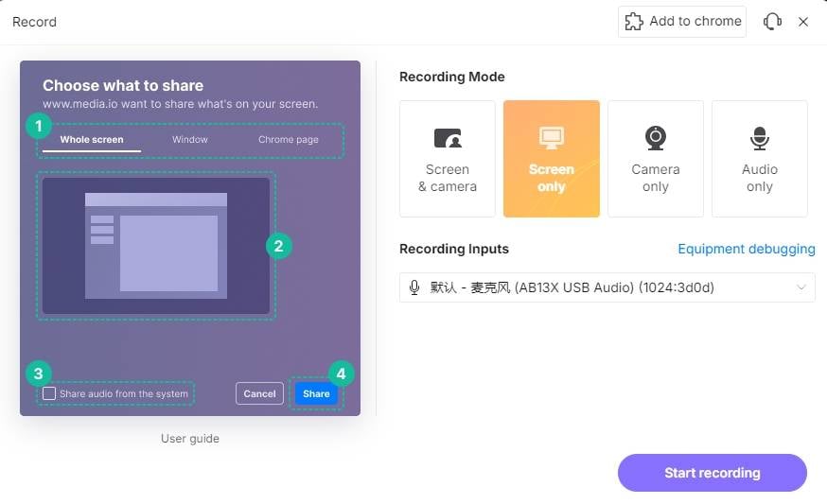Click the microphone icon in input field
Image resolution: width=827 pixels, height=504 pixels.
(x=414, y=287)
